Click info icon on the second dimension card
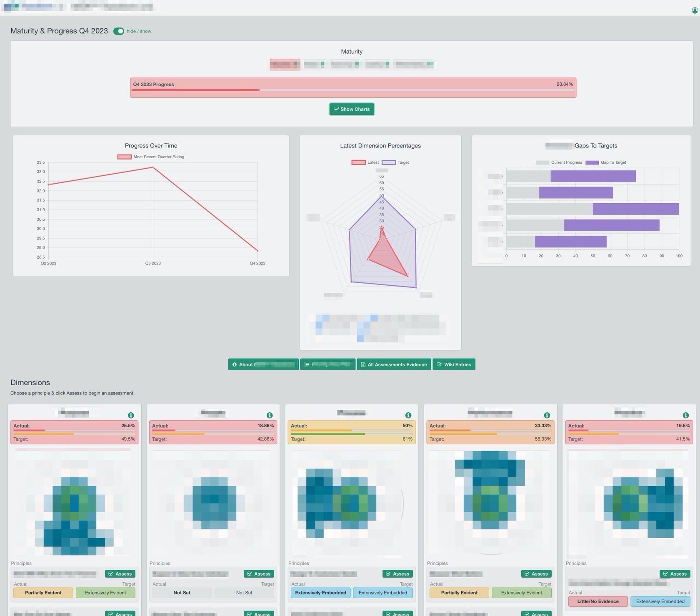700x616 pixels. pyautogui.click(x=270, y=415)
